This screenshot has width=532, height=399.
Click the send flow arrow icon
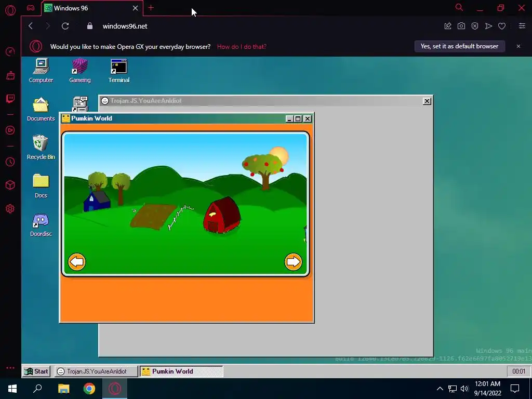click(488, 26)
